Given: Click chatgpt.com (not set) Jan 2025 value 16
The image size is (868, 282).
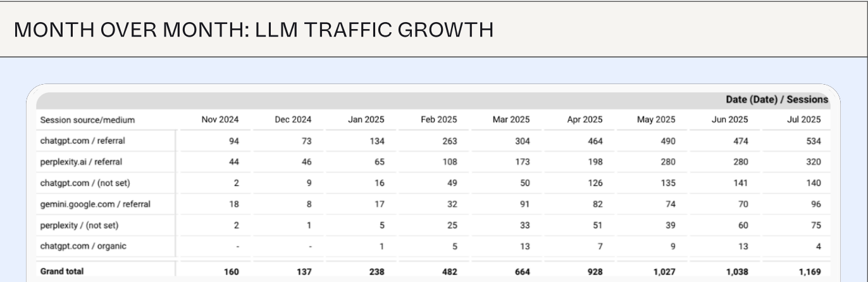Looking at the screenshot, I should point(379,183).
